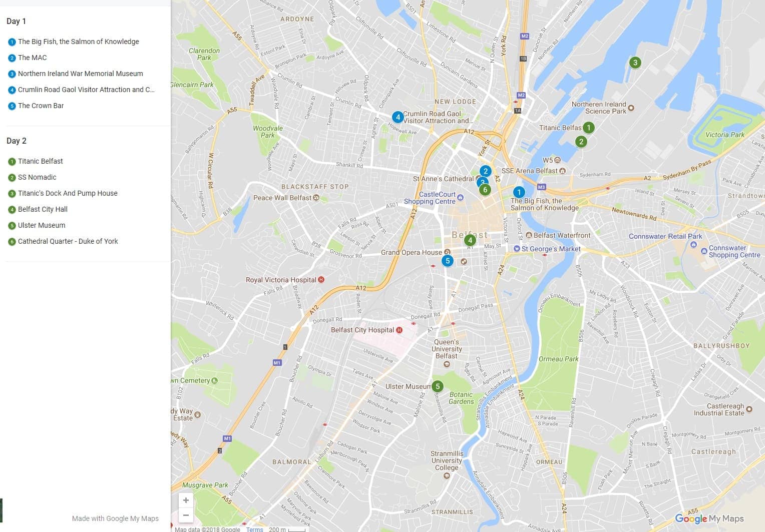Click Stranmillis University College place icon
Image resolution: width=765 pixels, height=532 pixels.
447,475
